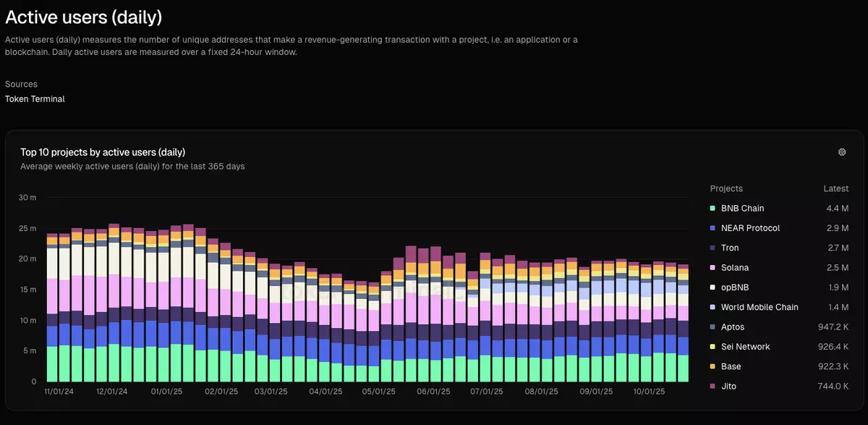Click the Base legend label
This screenshot has height=425, width=868.
(731, 366)
